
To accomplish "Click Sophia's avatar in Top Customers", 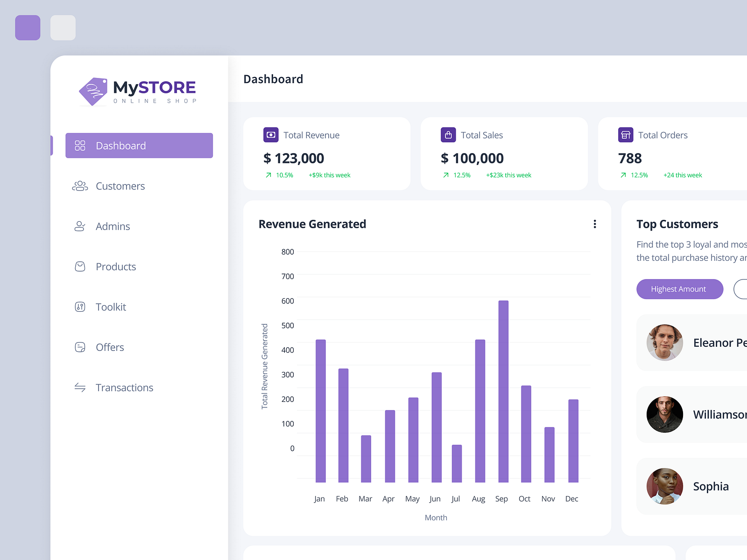I will pyautogui.click(x=664, y=486).
